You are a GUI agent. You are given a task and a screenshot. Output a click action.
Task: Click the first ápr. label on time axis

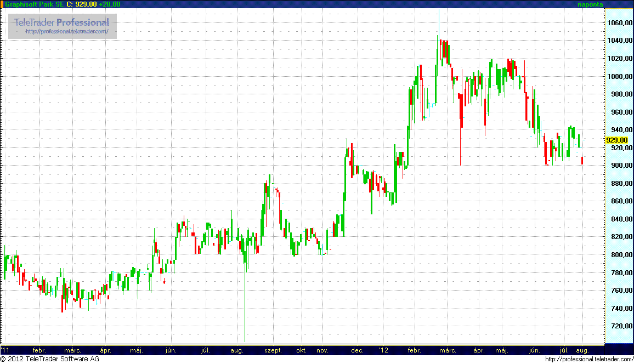(105, 350)
